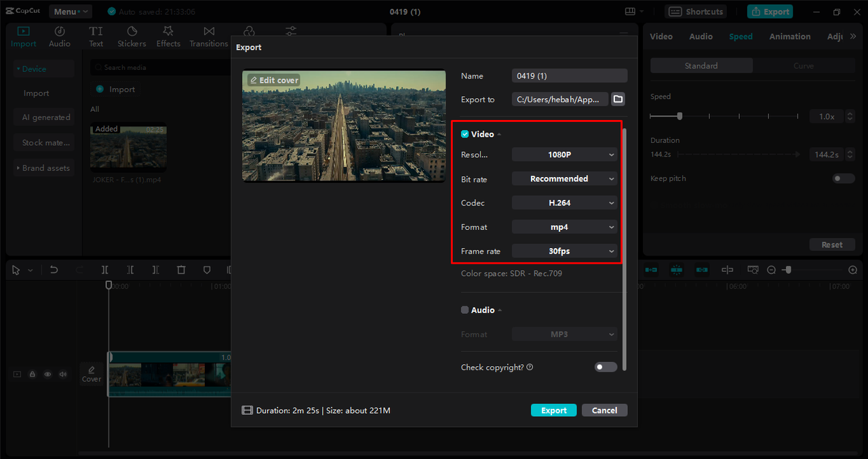Click Cover button on timeline track
The width and height of the screenshot is (868, 459).
point(92,374)
